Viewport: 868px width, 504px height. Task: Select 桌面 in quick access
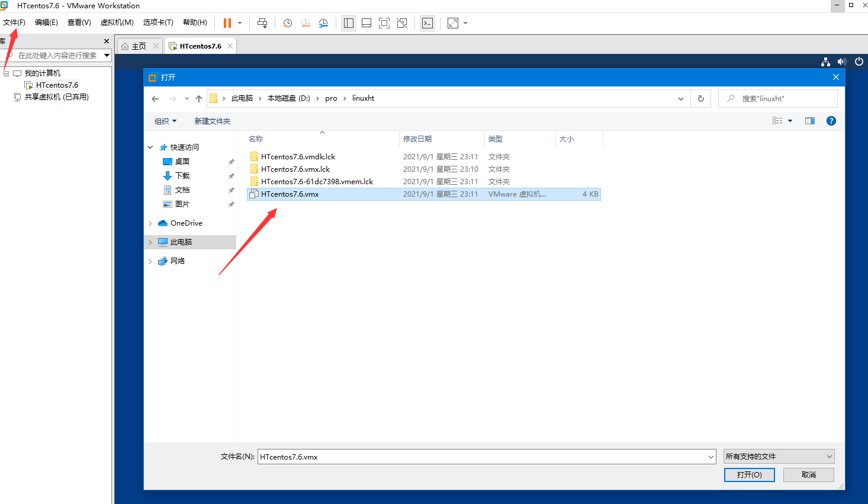(x=182, y=162)
